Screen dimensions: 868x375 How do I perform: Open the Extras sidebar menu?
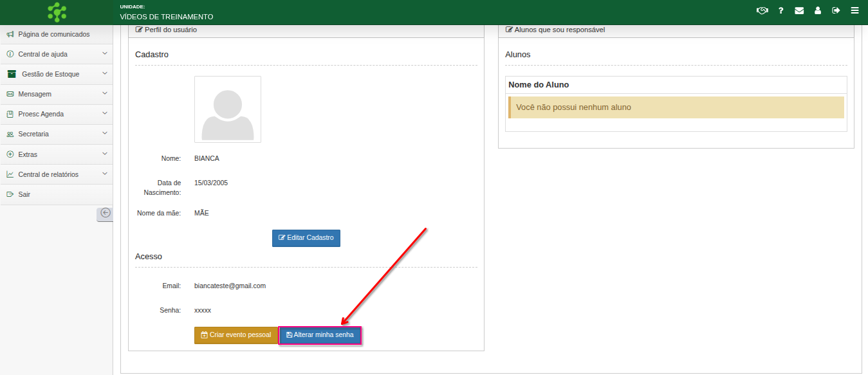(57, 154)
